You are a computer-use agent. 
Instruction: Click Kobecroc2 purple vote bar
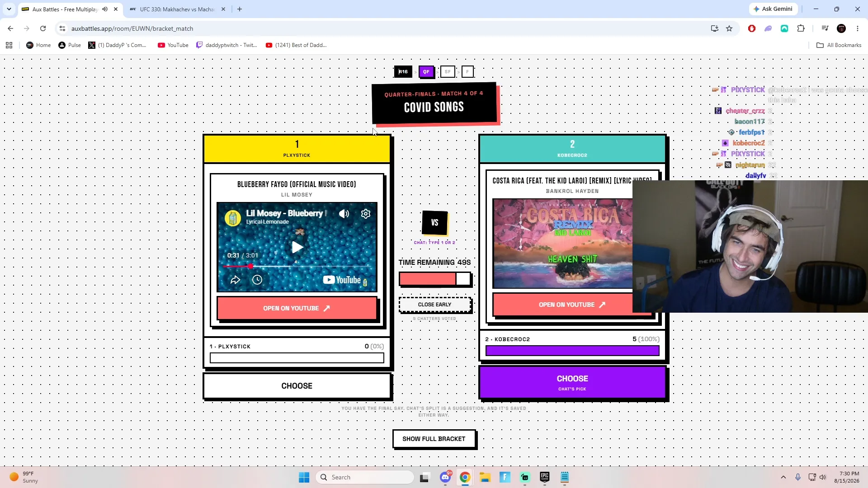pos(572,351)
